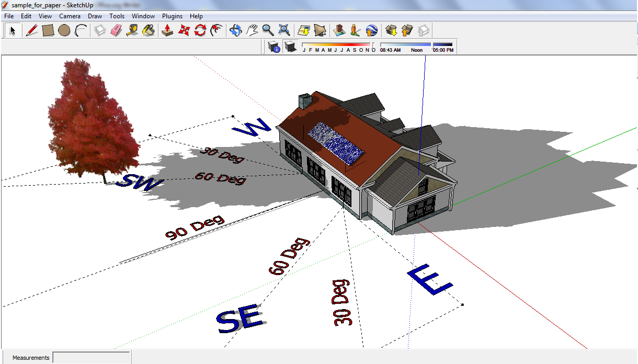Expand the Window menu

coord(143,16)
